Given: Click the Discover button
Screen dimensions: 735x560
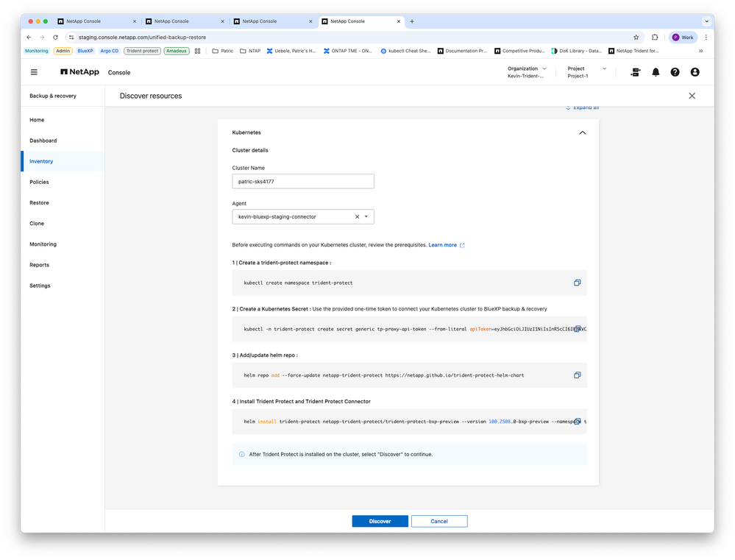Looking at the screenshot, I should 380,521.
